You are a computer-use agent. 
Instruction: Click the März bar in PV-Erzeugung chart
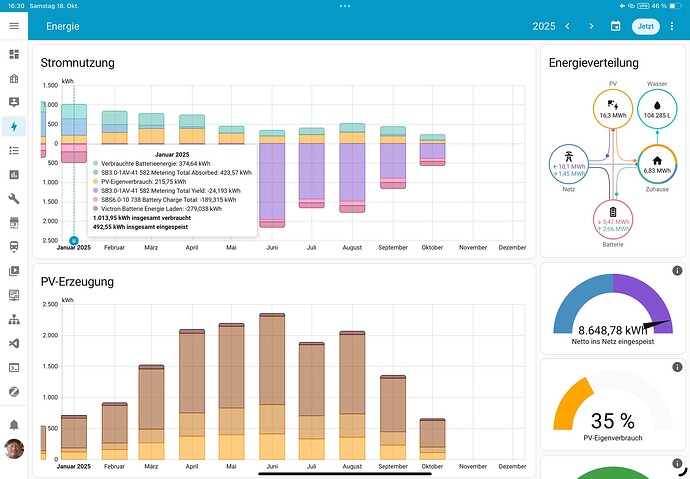tap(151, 412)
